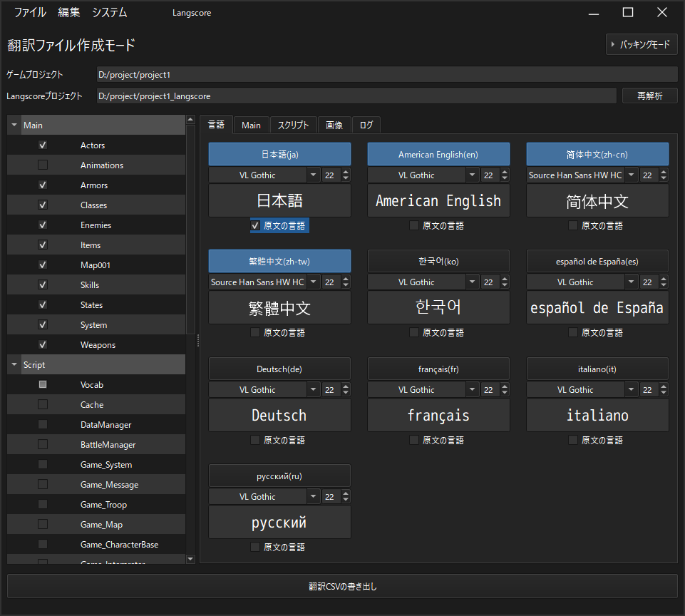The height and width of the screenshot is (616, 685).
Task: Open the ログ tab
Action: 366,125
